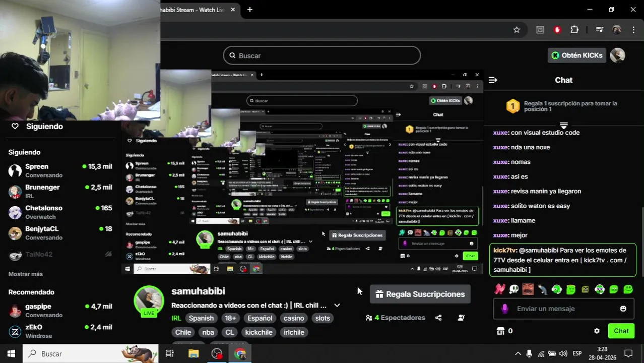Open recommended zEkO channel
This screenshot has width=644, height=363.
tap(60, 331)
